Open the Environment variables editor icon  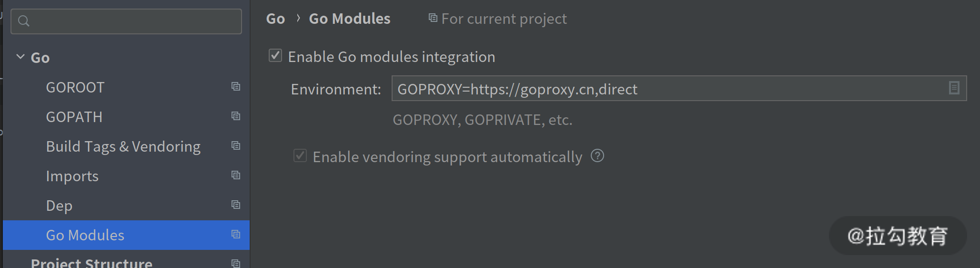coord(954,88)
